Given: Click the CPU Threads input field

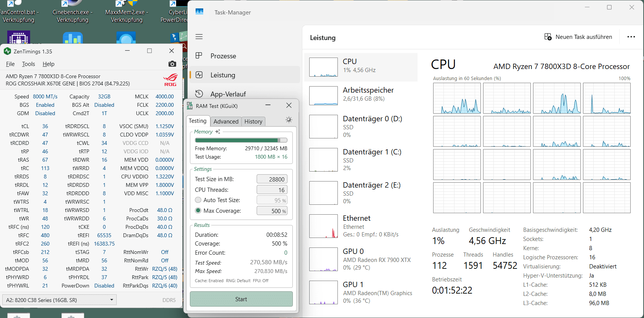Looking at the screenshot, I should tap(272, 190).
